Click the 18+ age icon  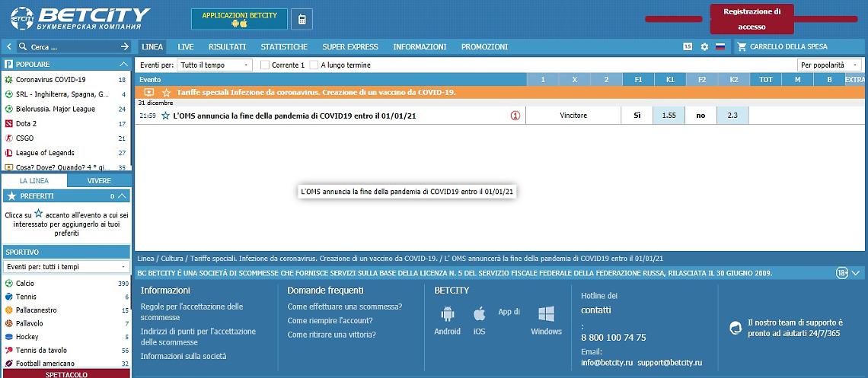842,273
